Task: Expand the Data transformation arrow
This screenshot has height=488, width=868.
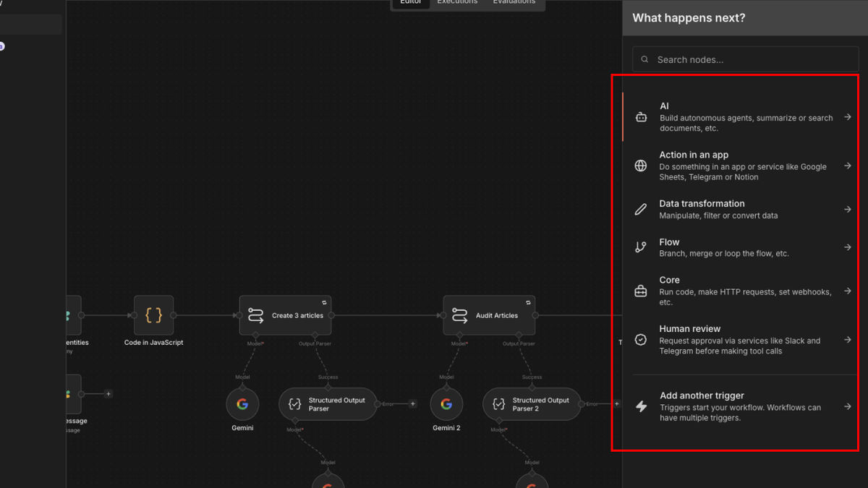Action: (x=848, y=210)
